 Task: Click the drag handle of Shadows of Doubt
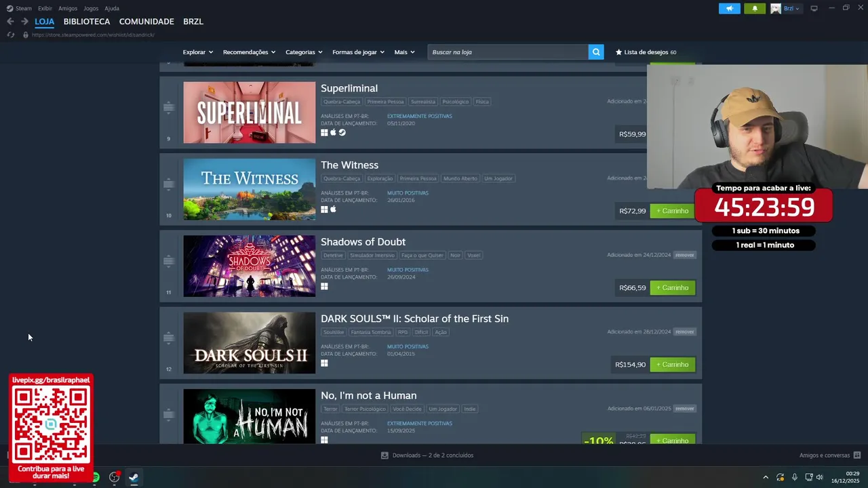coord(169,261)
